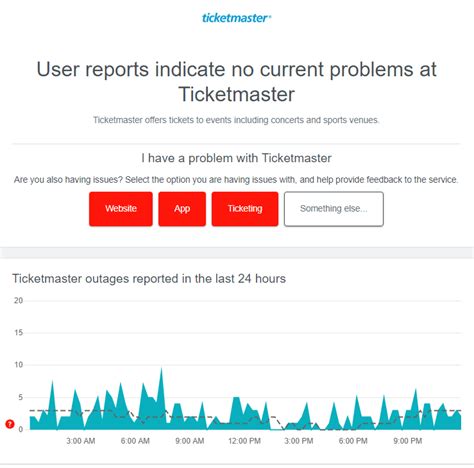Click the Ticketmaster logo at top

pyautogui.click(x=236, y=18)
